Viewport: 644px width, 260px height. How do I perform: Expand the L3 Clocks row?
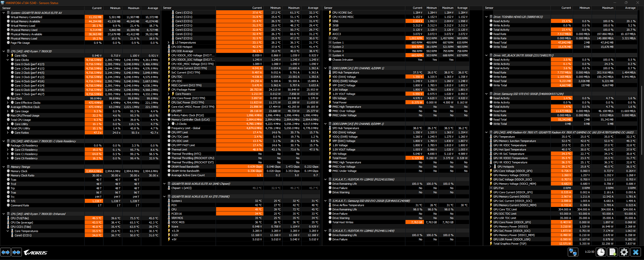tap(169, 124)
